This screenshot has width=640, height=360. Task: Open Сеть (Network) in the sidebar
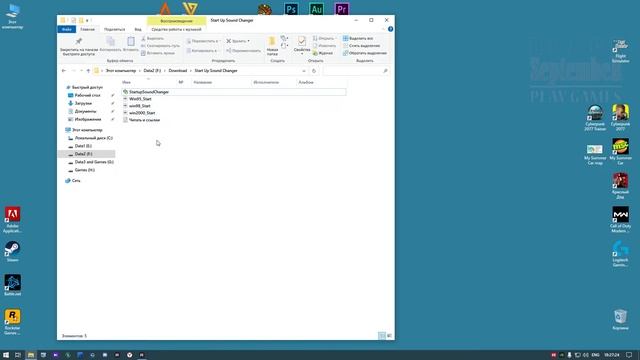point(76,180)
